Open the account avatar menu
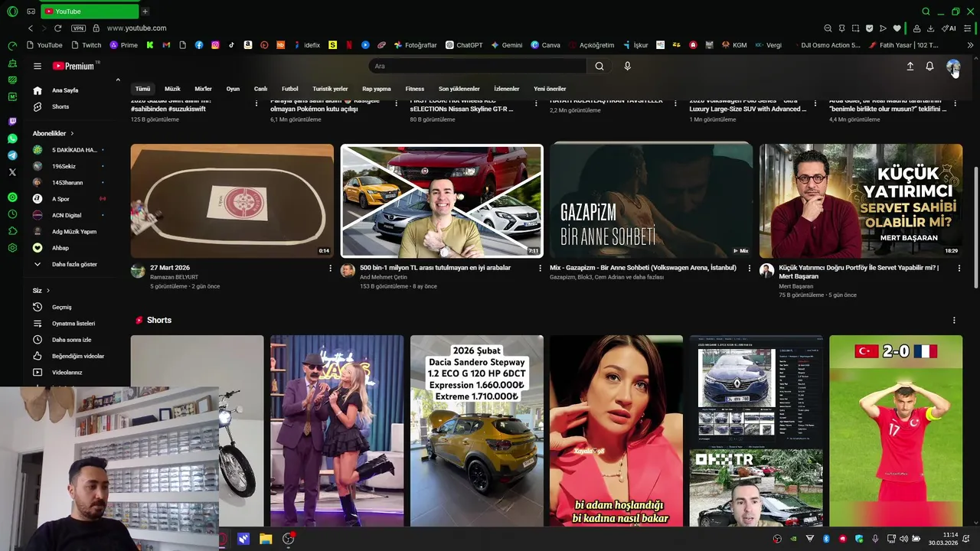 (952, 67)
